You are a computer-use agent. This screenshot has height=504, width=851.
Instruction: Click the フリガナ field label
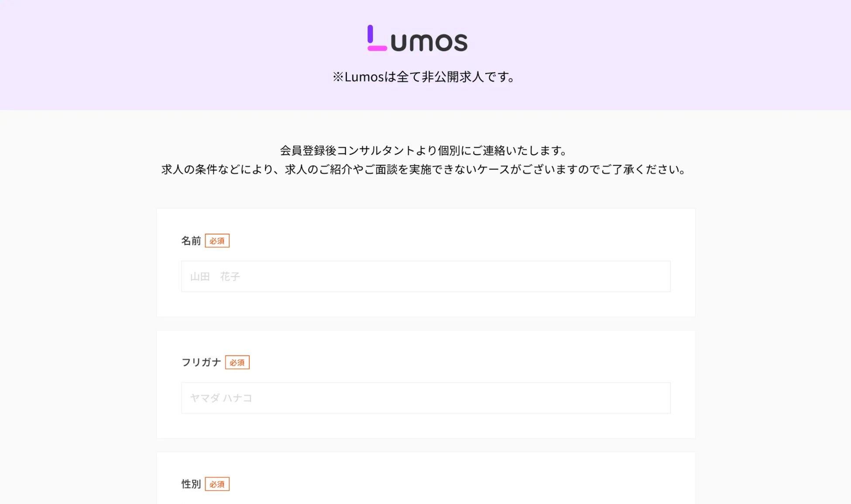point(201,362)
